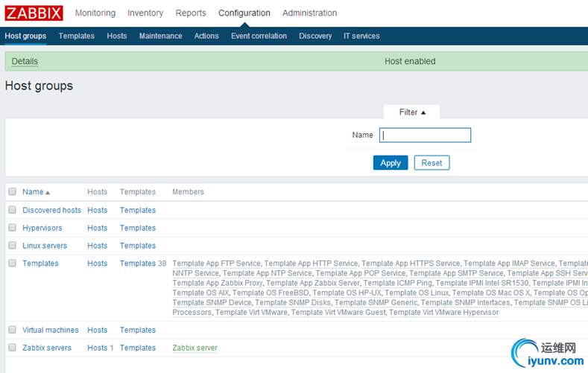Open Templates link in Virtual machines row

pos(138,330)
